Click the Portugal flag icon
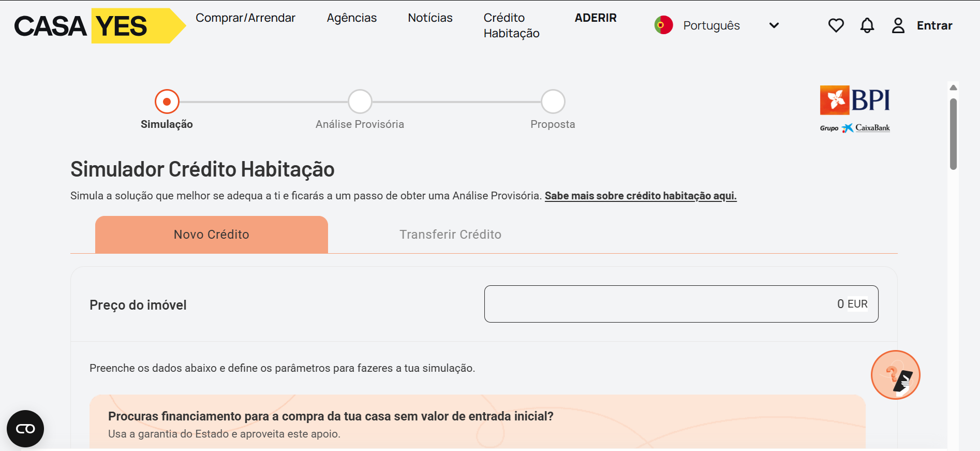Viewport: 980px width, 451px height. click(663, 25)
